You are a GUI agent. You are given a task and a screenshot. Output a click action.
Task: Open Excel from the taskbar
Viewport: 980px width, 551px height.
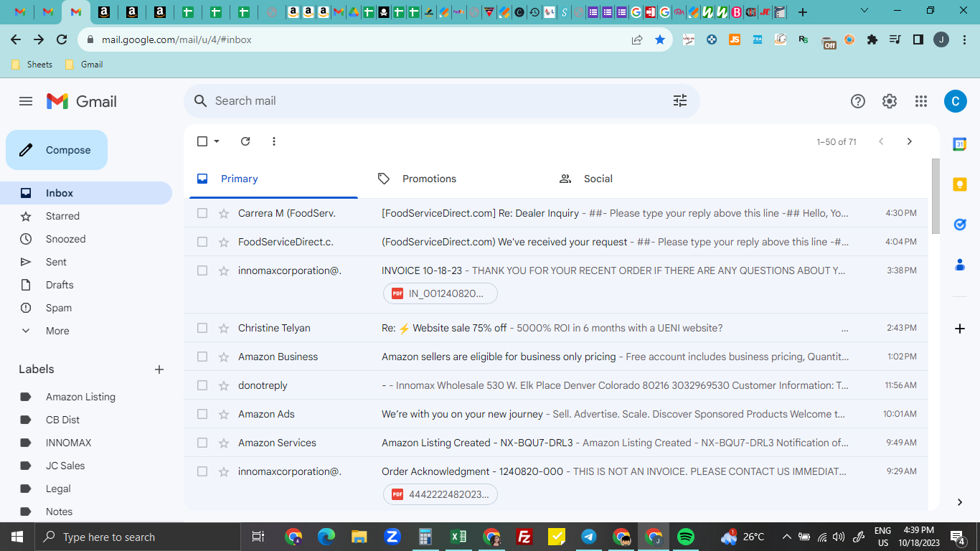click(458, 537)
